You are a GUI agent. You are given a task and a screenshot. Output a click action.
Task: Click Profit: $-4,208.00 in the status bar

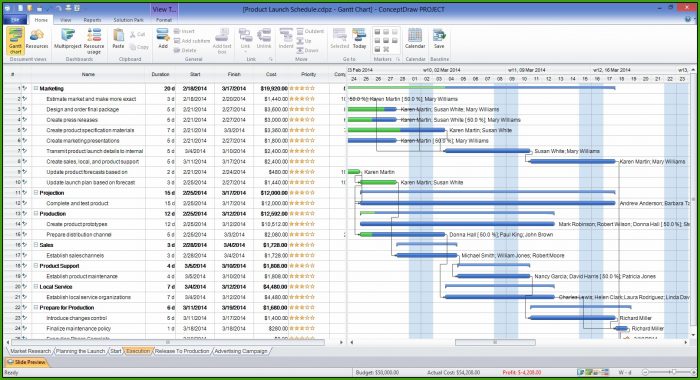(521, 372)
